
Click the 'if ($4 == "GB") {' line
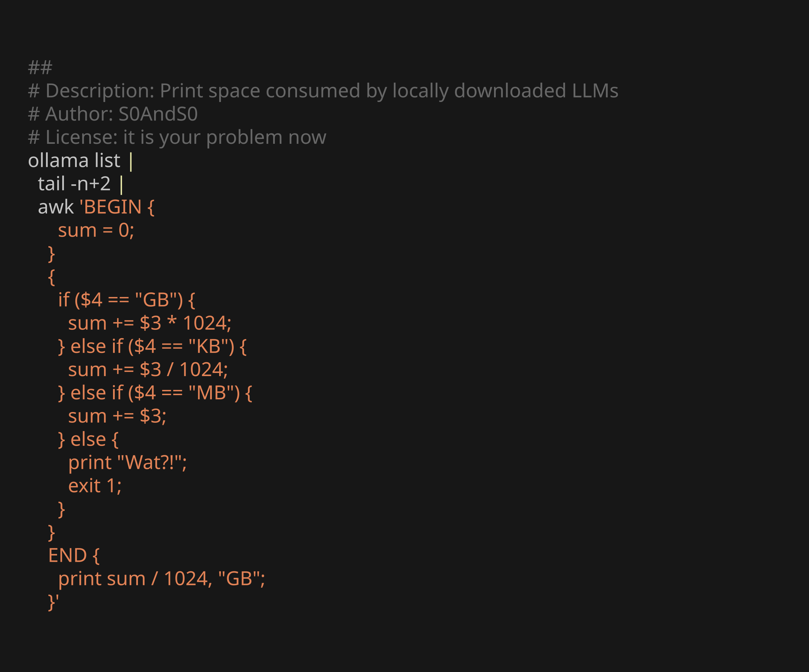pyautogui.click(x=126, y=300)
